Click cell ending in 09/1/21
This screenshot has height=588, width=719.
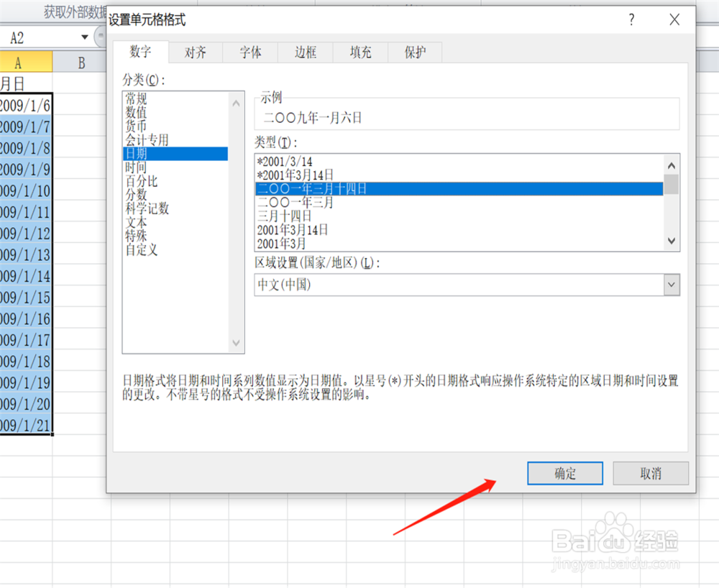click(26, 425)
